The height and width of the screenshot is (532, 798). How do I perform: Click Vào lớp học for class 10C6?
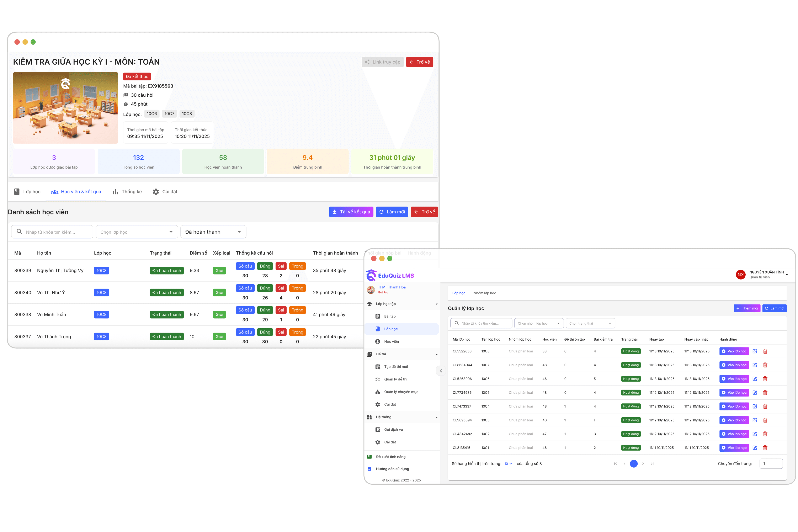point(734,379)
